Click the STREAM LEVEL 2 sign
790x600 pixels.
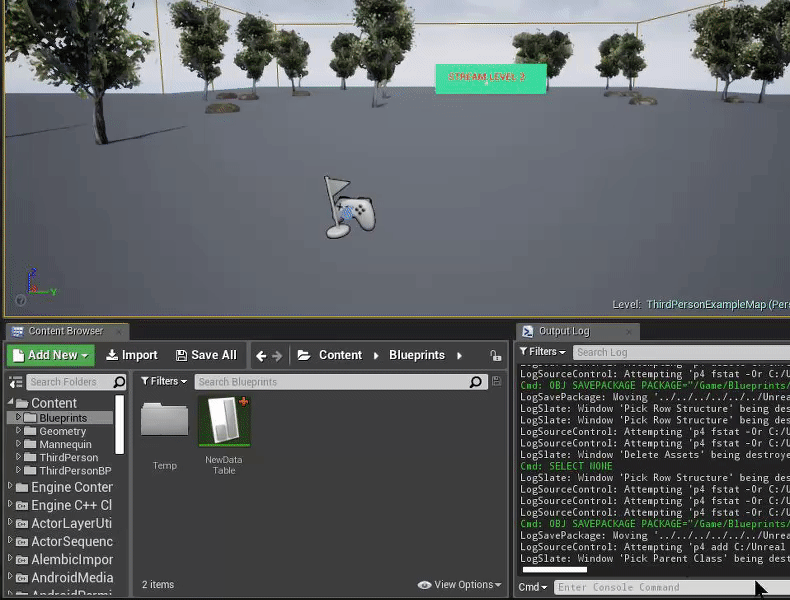pyautogui.click(x=491, y=79)
